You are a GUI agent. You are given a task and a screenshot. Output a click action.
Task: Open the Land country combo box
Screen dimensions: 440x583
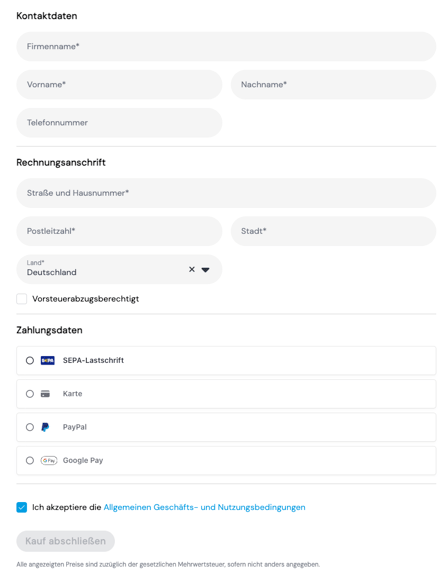(119, 269)
